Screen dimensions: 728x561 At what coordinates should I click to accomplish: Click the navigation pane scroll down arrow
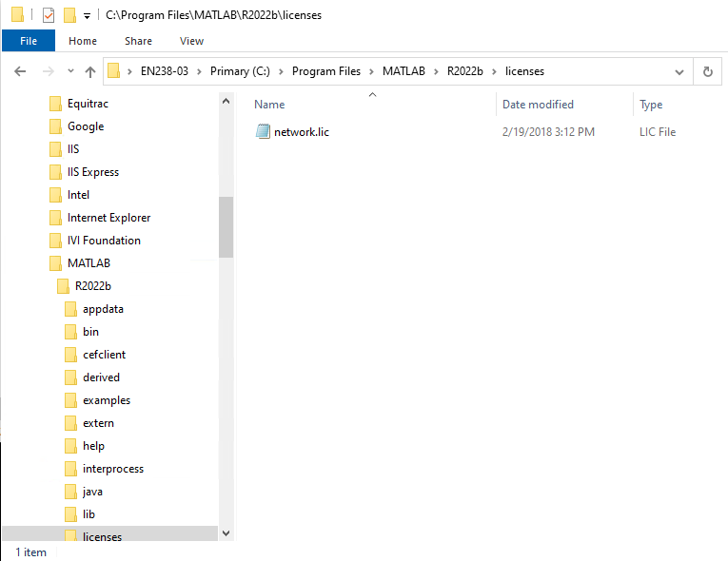pyautogui.click(x=226, y=533)
